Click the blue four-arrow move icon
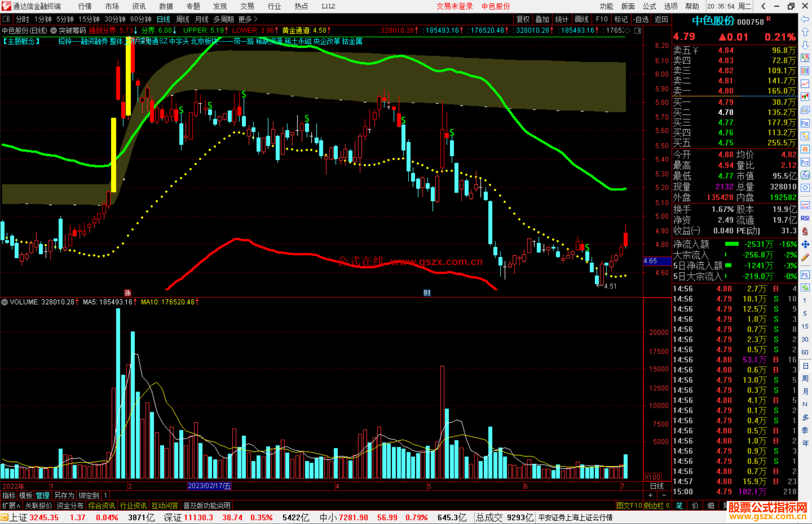Image resolution: width=812 pixels, height=524 pixels. (x=805, y=245)
